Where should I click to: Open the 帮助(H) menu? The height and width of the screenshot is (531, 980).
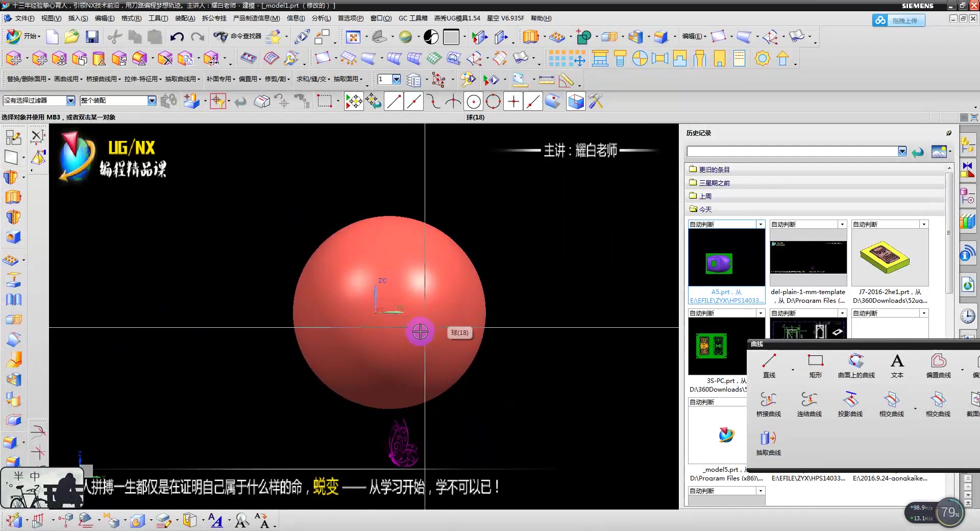click(541, 18)
